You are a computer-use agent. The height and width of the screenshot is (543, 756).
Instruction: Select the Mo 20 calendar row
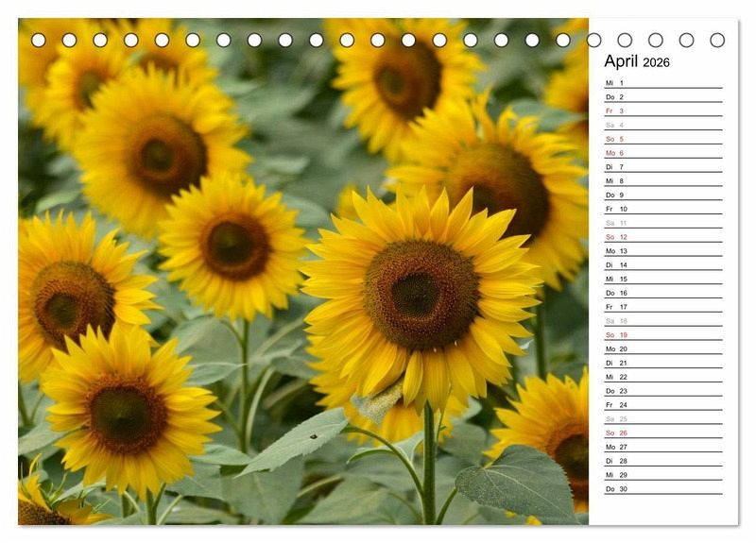(661, 348)
